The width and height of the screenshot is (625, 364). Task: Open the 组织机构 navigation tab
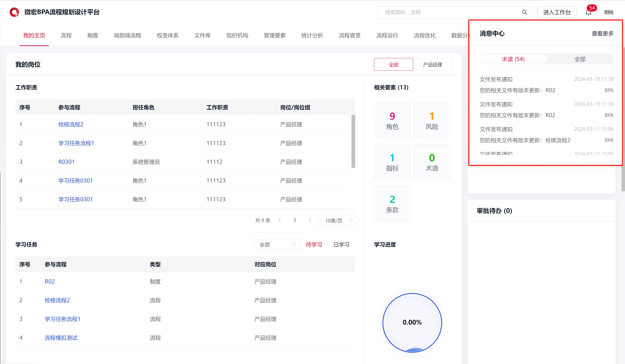tap(237, 35)
